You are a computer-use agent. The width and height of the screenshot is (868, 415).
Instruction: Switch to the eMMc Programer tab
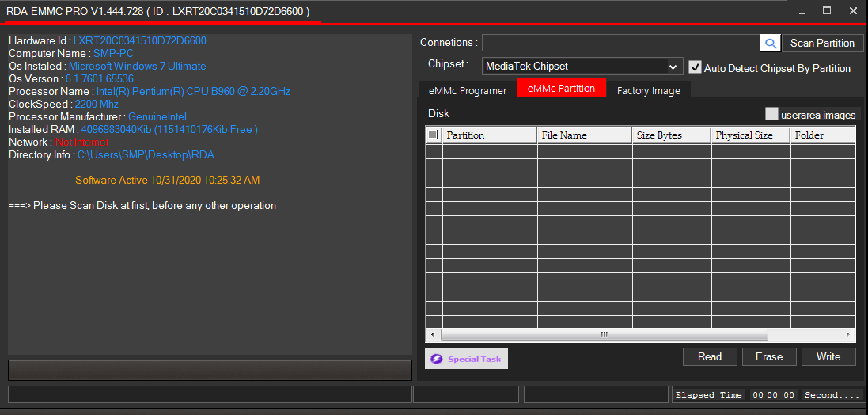point(467,90)
